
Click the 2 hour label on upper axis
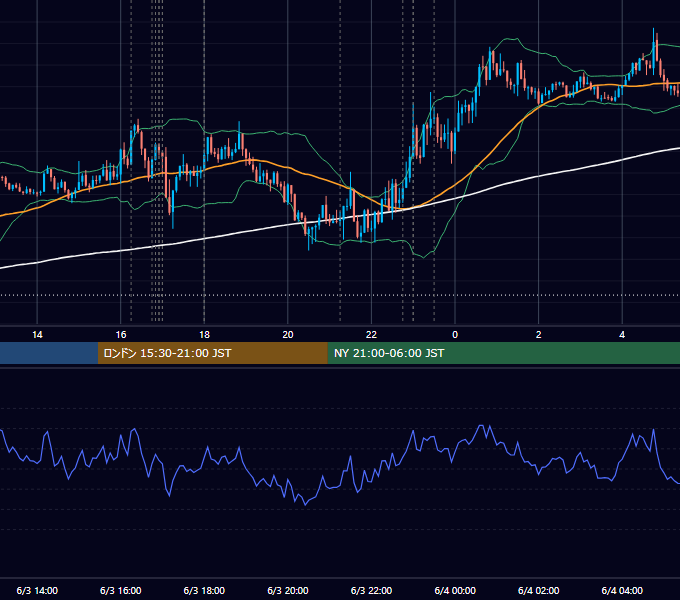click(539, 335)
